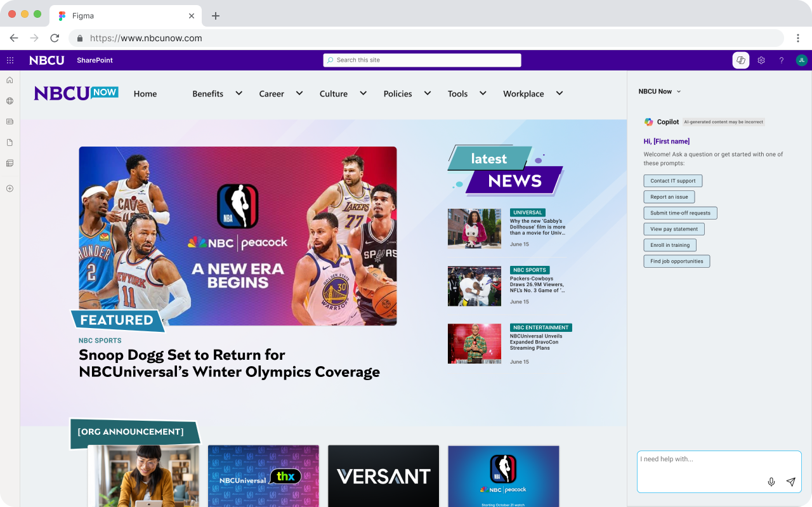Expand the Career menu chevron
812x507 pixels.
click(299, 93)
